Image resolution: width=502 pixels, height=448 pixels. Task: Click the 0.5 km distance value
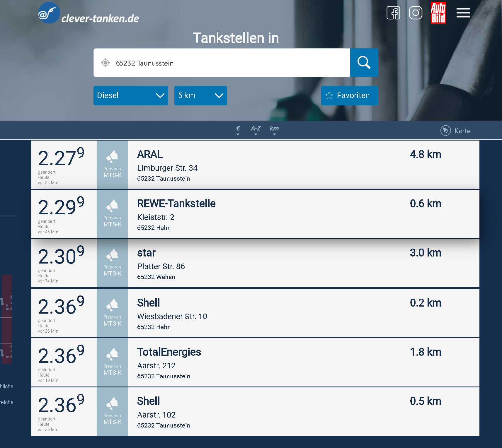coord(426,401)
